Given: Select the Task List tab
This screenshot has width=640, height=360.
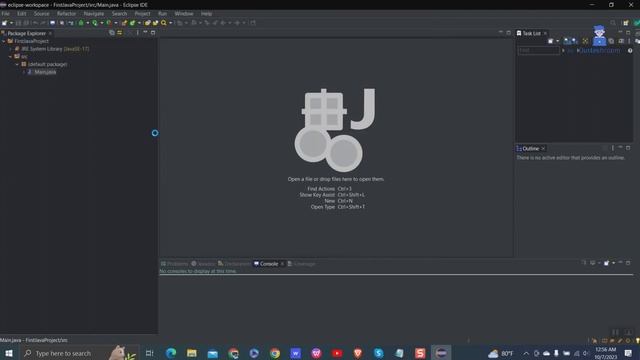Looking at the screenshot, I should [531, 33].
